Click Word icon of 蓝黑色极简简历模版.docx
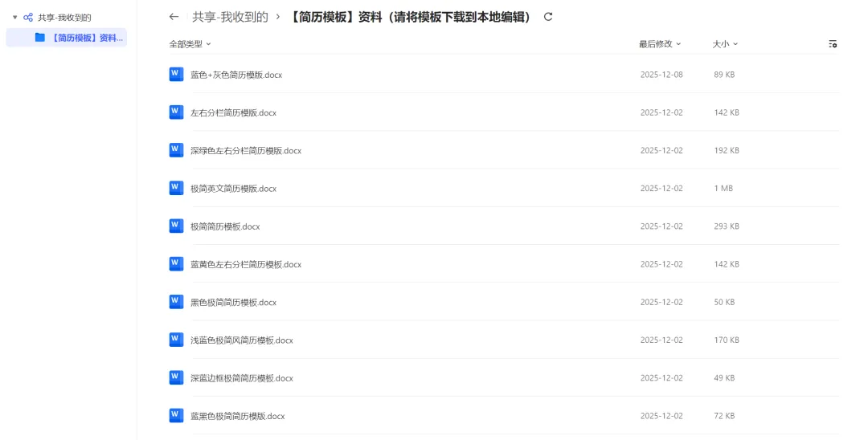 176,416
